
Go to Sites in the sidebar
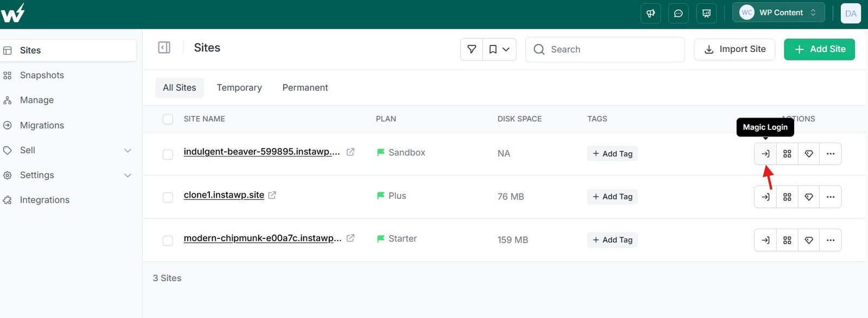click(67, 50)
